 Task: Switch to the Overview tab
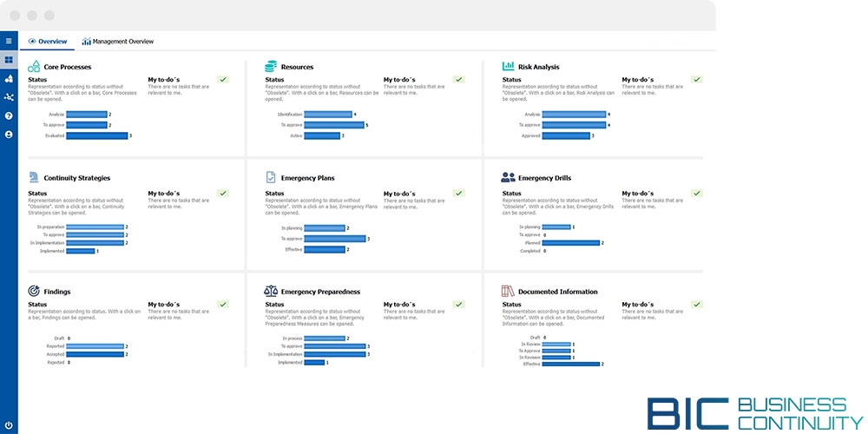tap(48, 42)
